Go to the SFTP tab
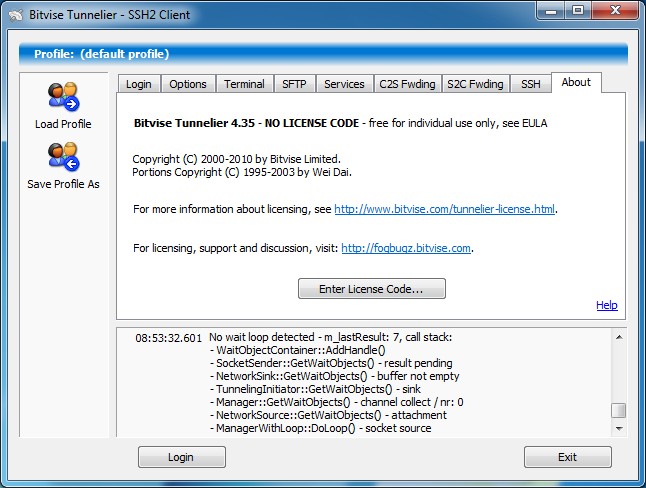Viewport: 646px width, 488px height. pyautogui.click(x=294, y=84)
